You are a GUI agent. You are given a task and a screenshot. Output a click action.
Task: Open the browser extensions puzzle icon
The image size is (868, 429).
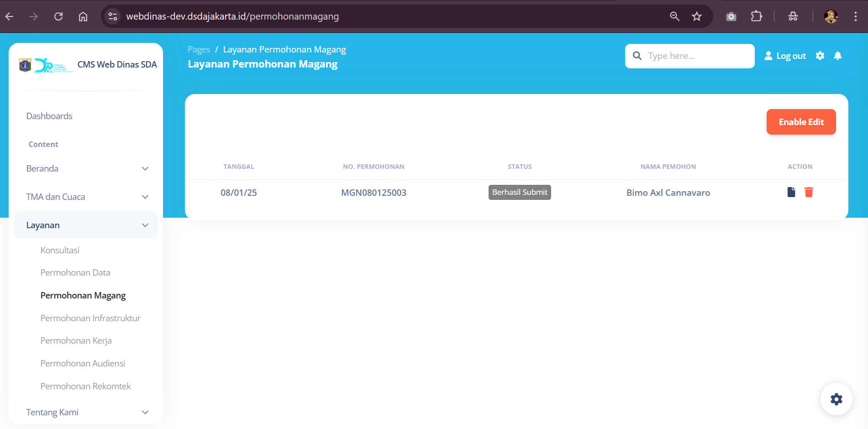tap(756, 16)
